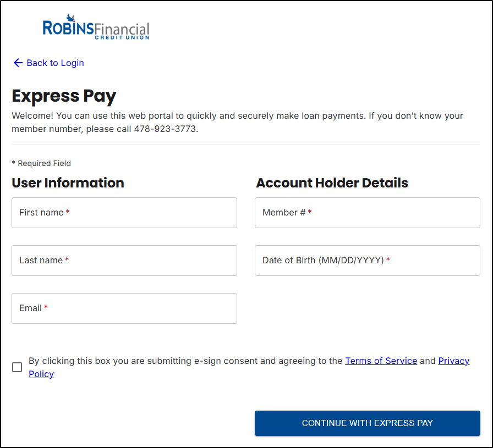493x448 pixels.
Task: Click the Express Pay page heading
Action: [64, 96]
